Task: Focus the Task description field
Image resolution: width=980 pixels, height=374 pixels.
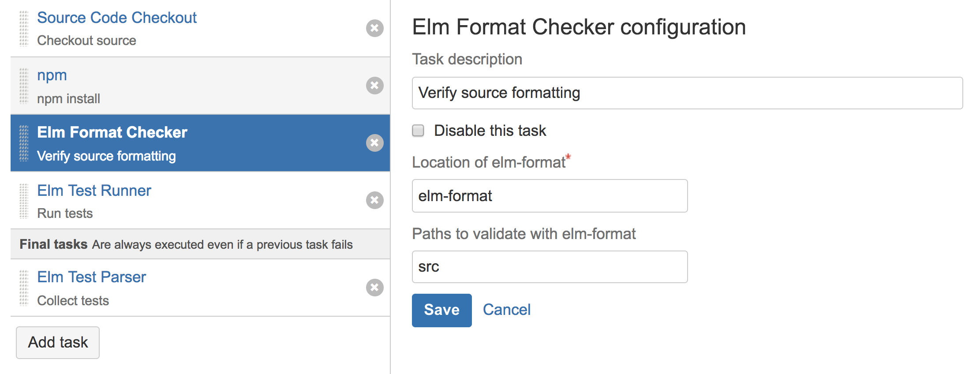Action: click(x=687, y=93)
